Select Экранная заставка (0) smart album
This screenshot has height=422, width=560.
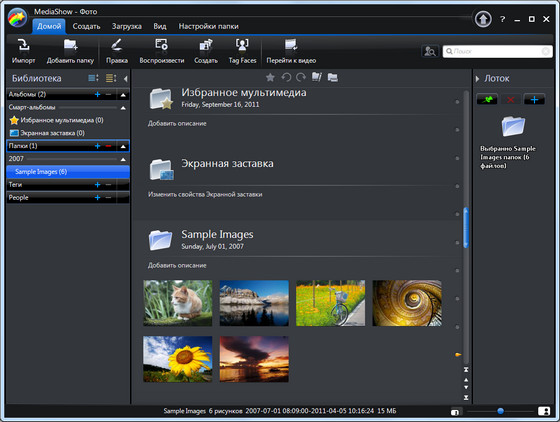pos(47,133)
